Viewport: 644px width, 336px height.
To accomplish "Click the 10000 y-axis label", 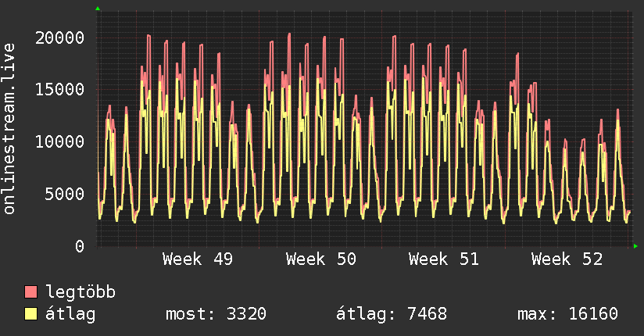I will pyautogui.click(x=59, y=141).
